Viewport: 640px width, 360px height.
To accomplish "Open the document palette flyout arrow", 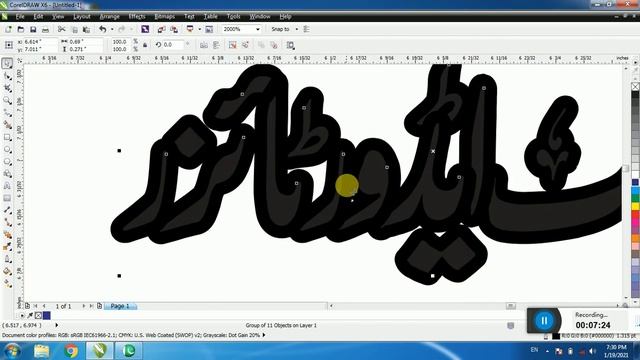I will pyautogui.click(x=22, y=316).
